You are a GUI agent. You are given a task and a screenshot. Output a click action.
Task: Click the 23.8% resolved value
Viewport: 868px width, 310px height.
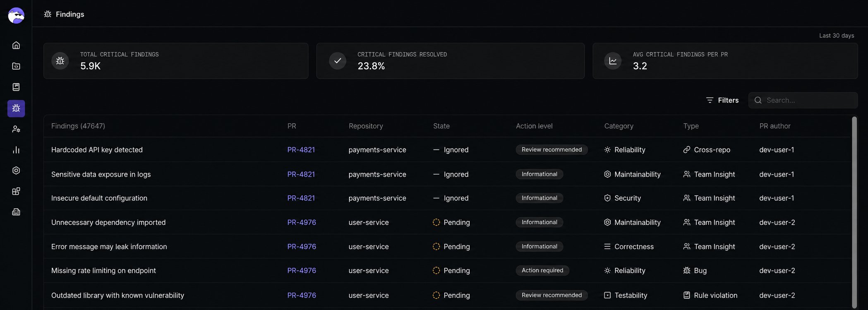coord(371,66)
